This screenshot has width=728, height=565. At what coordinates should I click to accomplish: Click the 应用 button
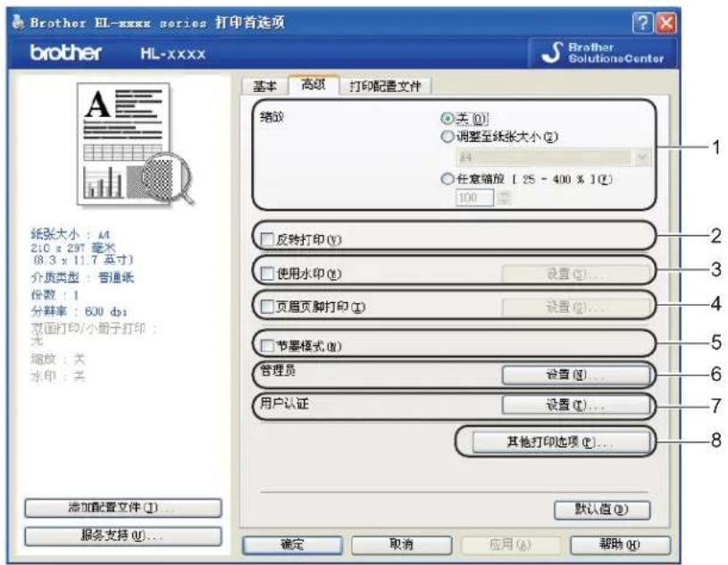pos(511,545)
